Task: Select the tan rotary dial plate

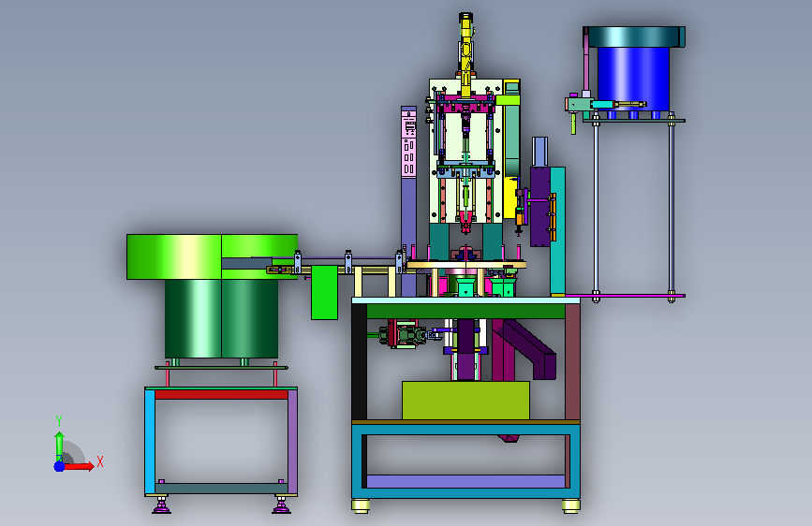Action: pyautogui.click(x=465, y=265)
